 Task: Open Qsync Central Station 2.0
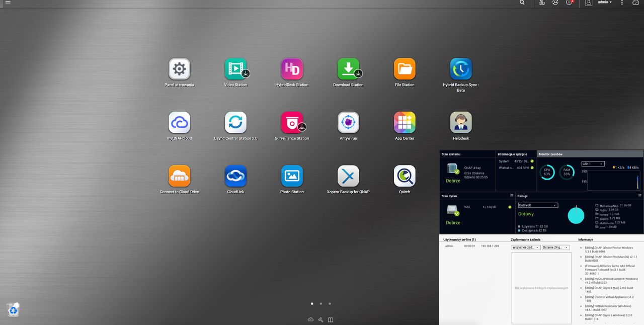coord(235,122)
